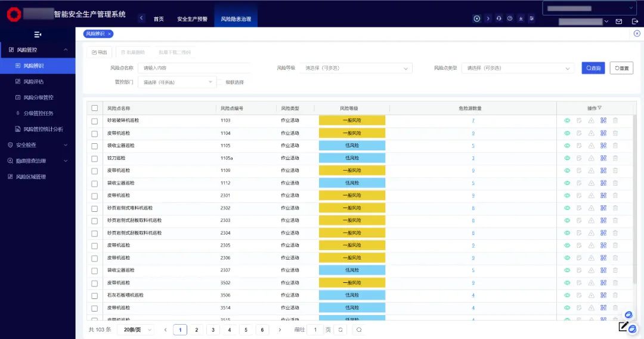Click the next page arrow in pagination
The image size is (644, 339).
(x=280, y=329)
